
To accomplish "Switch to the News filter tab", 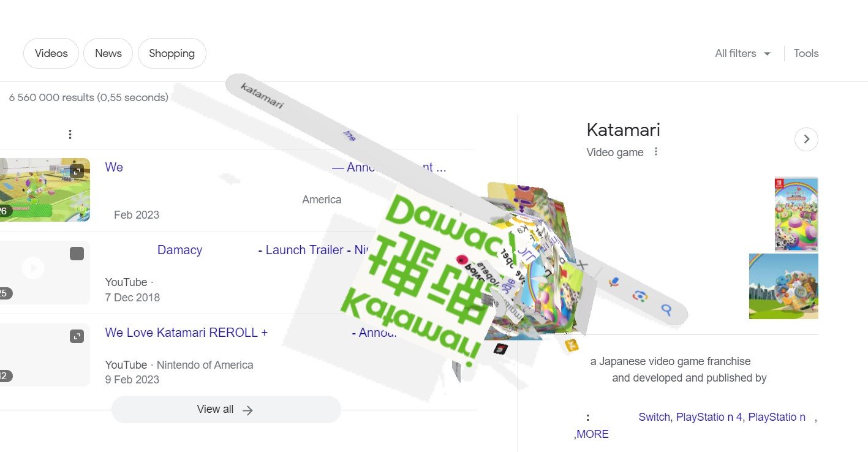I will [x=108, y=53].
